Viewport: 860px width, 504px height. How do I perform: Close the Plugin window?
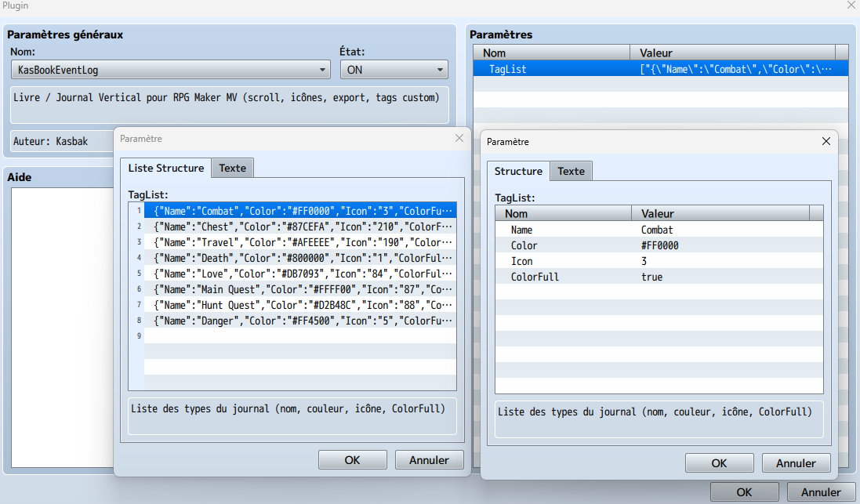click(x=852, y=5)
